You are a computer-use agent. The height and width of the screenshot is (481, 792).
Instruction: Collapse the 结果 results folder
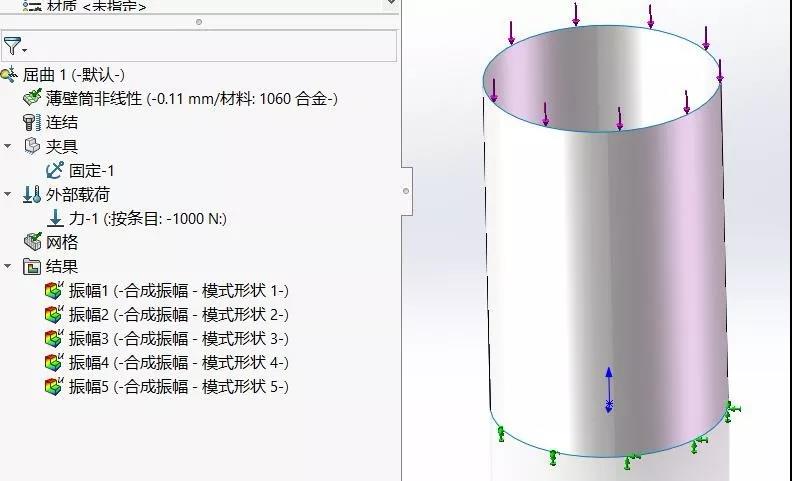(x=9, y=266)
